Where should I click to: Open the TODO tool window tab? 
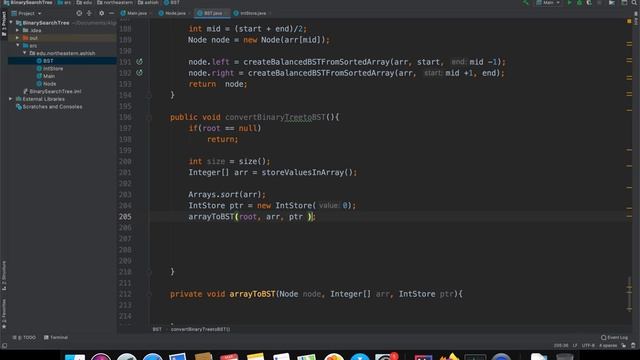coord(24,338)
